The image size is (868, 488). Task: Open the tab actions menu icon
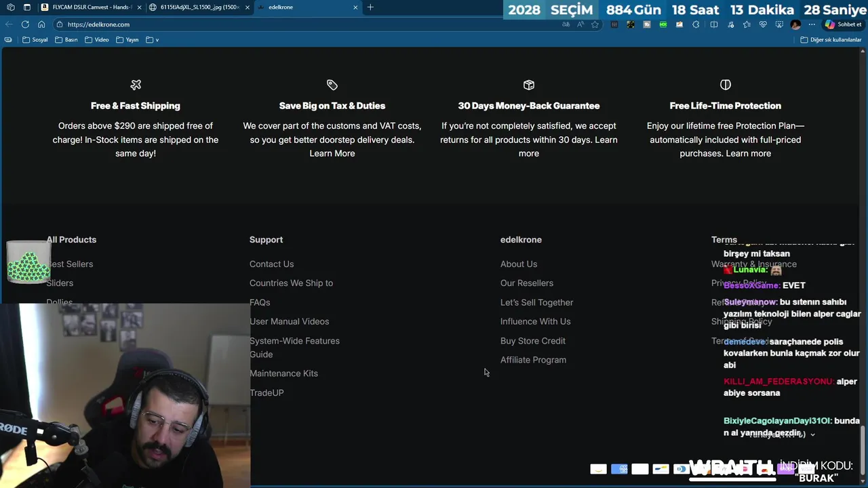point(26,7)
